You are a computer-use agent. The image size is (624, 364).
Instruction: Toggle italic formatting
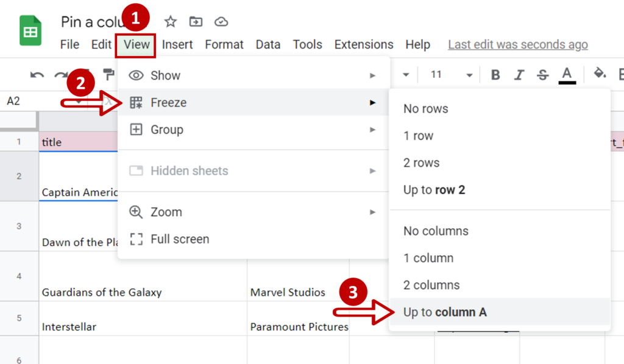click(519, 74)
